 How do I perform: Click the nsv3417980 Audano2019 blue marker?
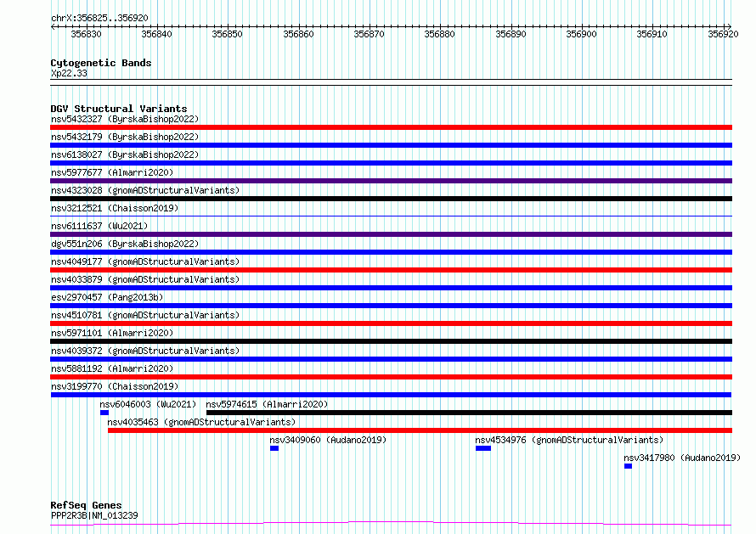point(628,466)
